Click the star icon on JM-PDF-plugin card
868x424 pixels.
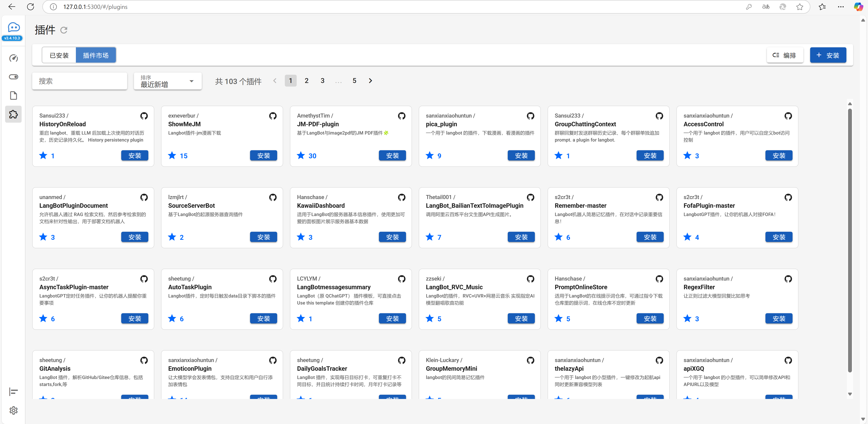(x=300, y=156)
